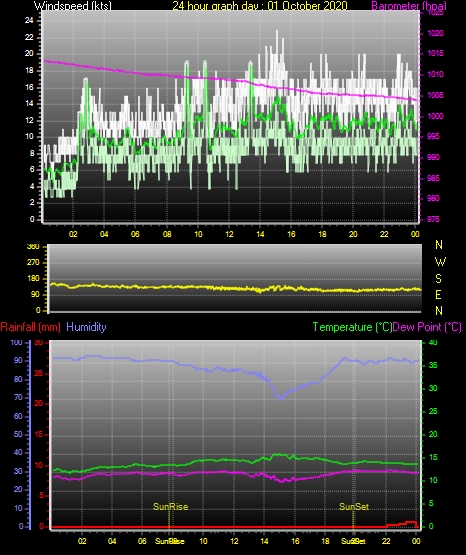Click the W compass direction label

pos(440,262)
